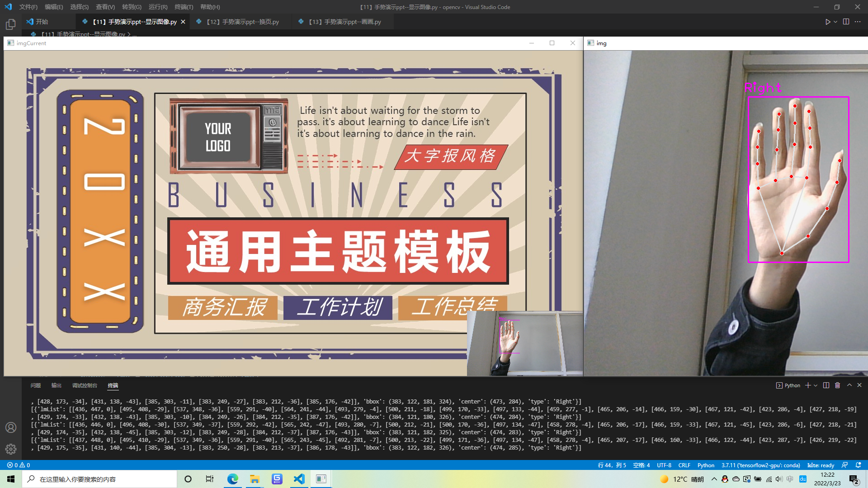Change line endings via CRLF
This screenshot has height=488, width=868.
(684, 465)
